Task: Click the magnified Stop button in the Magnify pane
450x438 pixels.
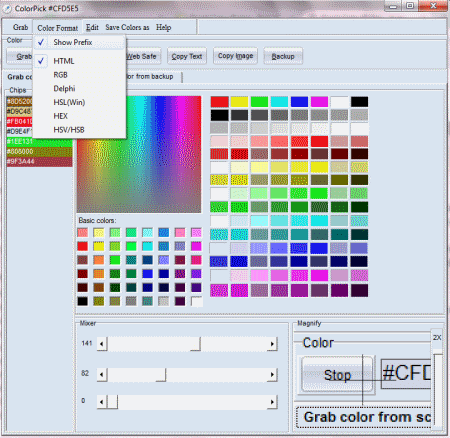Action: tap(337, 375)
